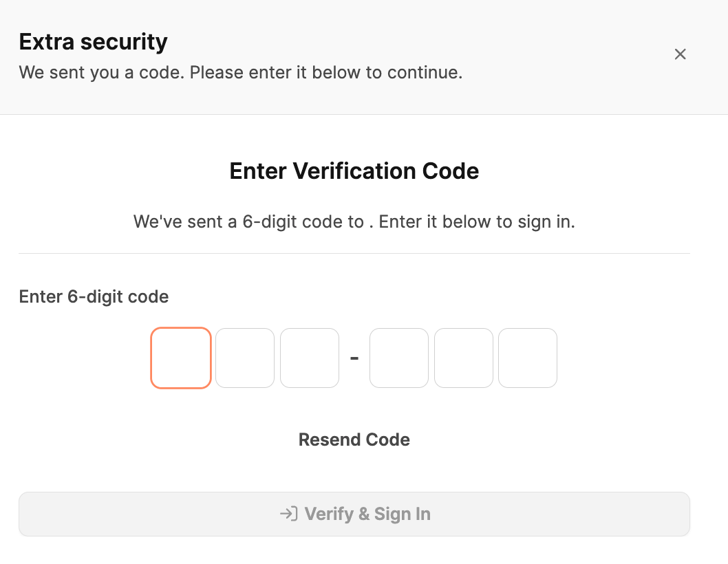Click the third code digit field
The width and height of the screenshot is (728, 564).
coord(310,358)
